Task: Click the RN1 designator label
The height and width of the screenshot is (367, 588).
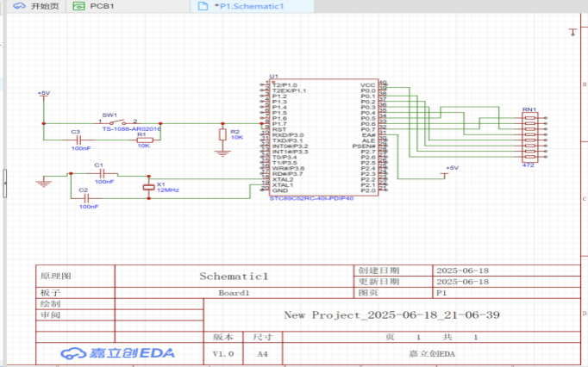Action: [x=529, y=109]
